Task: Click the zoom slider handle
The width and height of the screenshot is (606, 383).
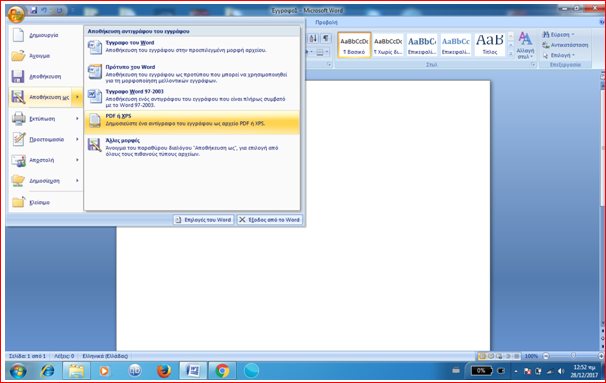Action: (x=573, y=356)
